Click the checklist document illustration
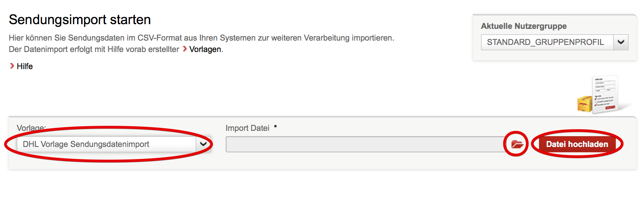The image size is (644, 208). 605,93
